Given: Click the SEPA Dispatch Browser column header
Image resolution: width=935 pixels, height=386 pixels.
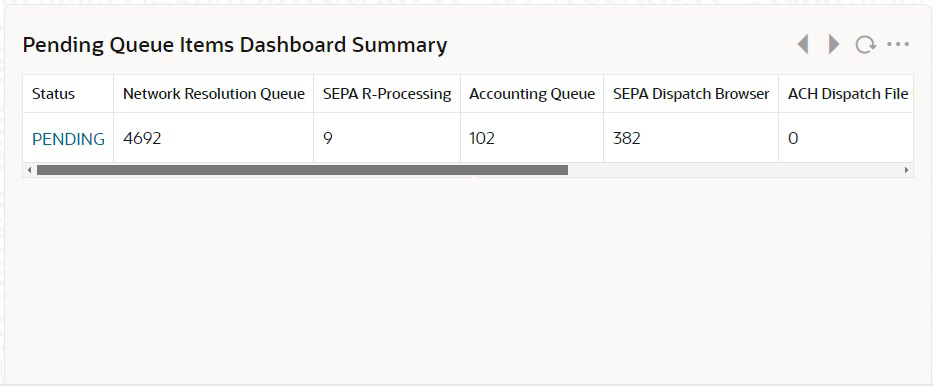Looking at the screenshot, I should pos(691,94).
